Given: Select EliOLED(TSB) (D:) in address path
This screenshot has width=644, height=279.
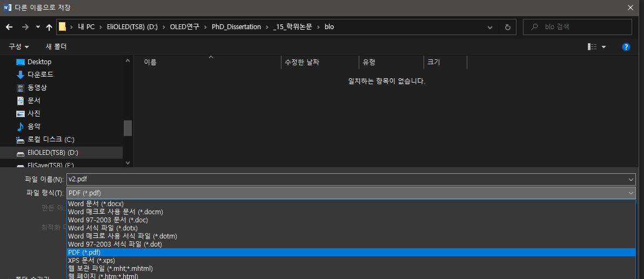Looking at the screenshot, I should tap(131, 27).
